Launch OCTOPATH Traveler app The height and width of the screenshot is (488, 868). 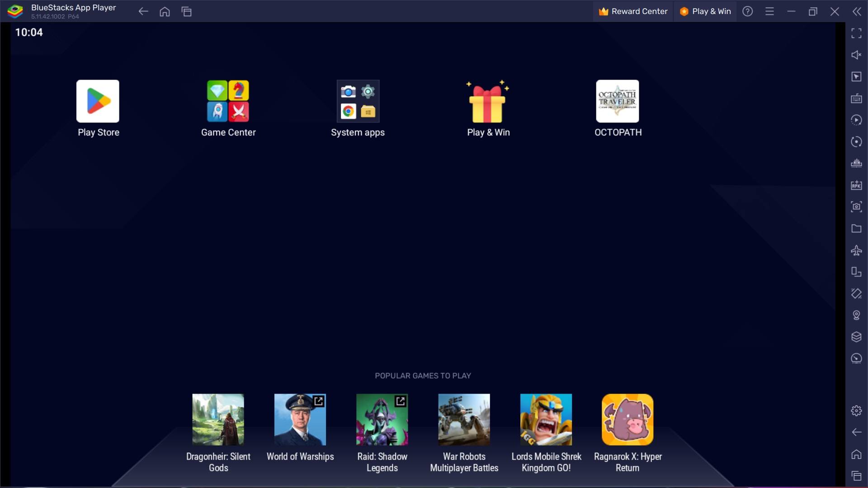click(618, 101)
